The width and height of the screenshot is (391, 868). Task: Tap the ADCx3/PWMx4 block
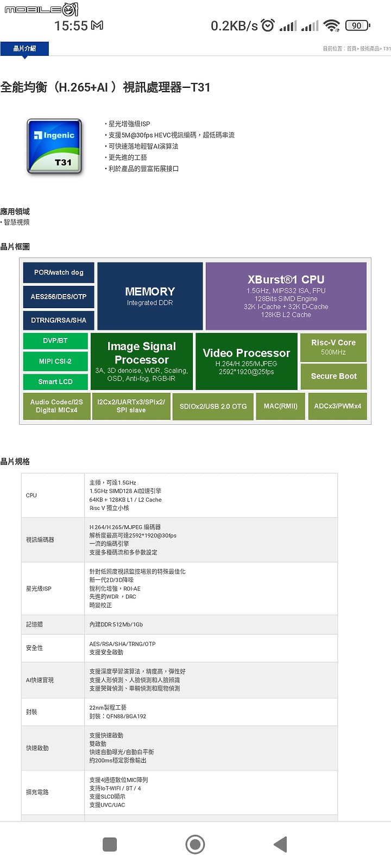point(338,406)
